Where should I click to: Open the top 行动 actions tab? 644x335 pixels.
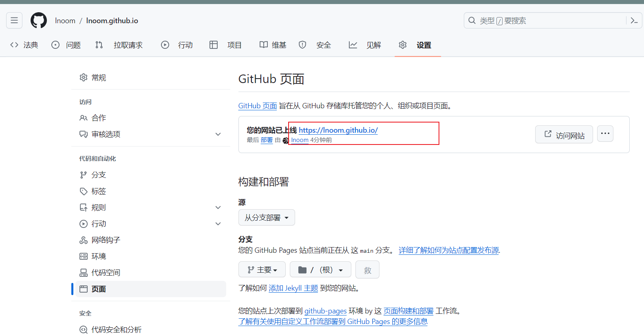177,45
